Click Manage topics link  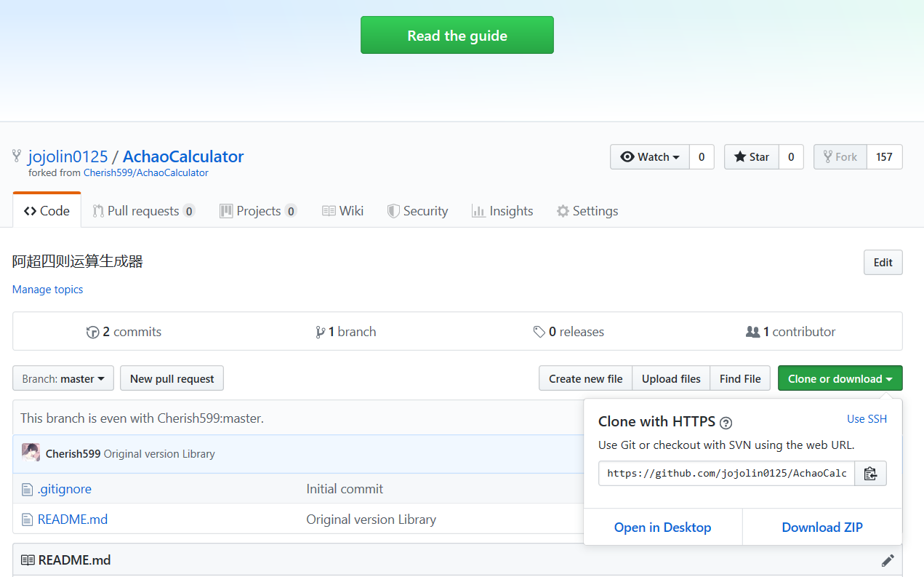click(47, 290)
